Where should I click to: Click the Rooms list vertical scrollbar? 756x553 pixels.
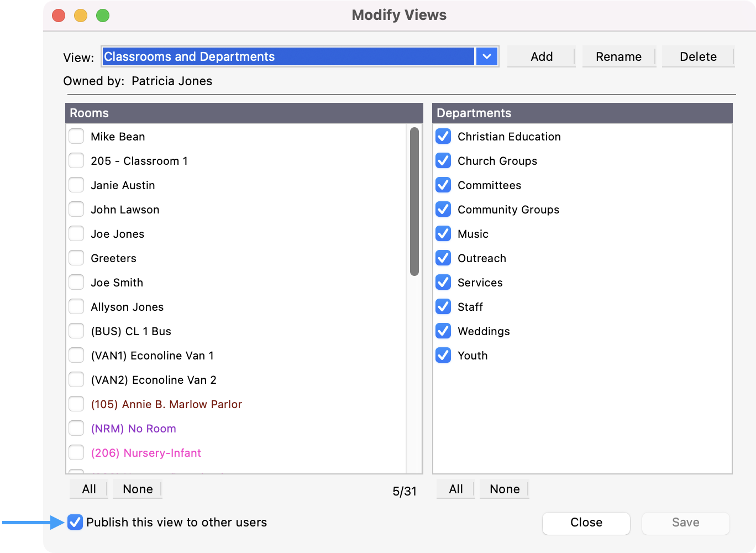(x=414, y=202)
